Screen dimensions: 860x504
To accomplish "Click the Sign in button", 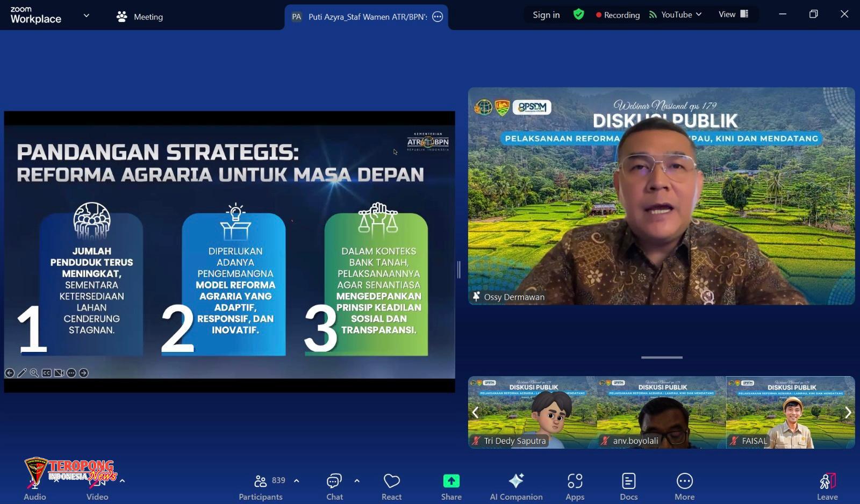I will pos(546,15).
